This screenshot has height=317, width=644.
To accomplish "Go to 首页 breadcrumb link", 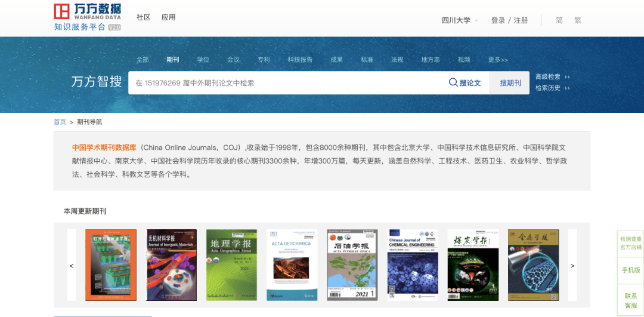I will 60,122.
